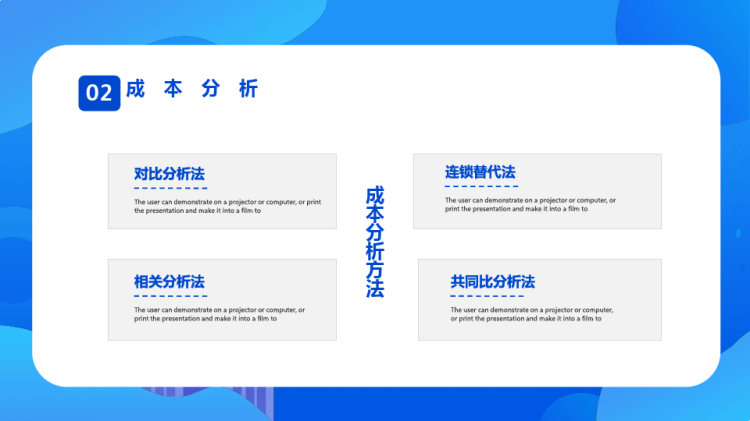Click the description under 连锁替代法
750x421 pixels.
point(530,204)
